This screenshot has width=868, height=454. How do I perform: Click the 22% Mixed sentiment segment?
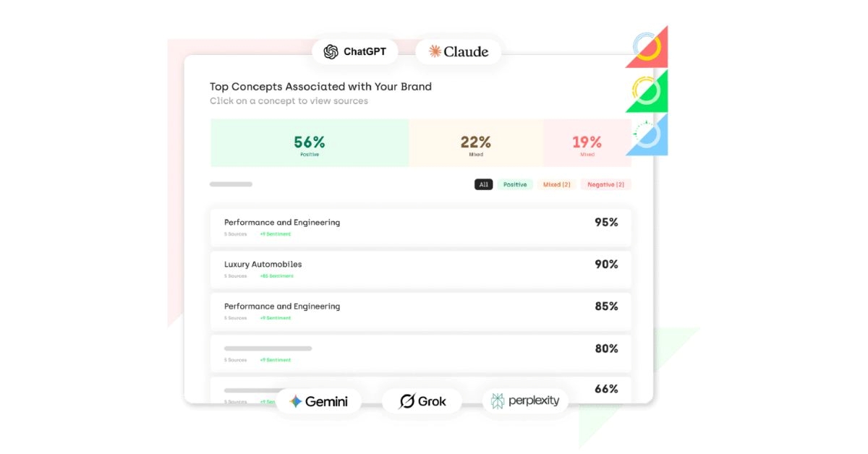476,143
